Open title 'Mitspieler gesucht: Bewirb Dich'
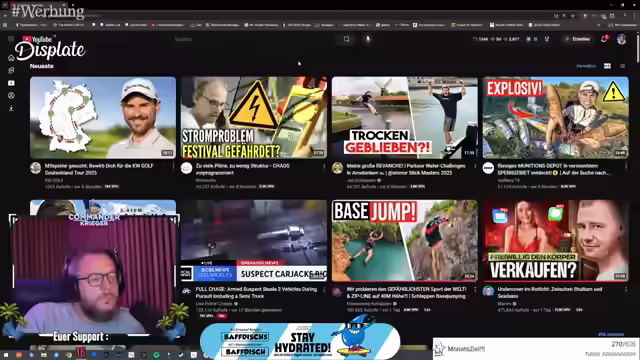 coord(99,169)
